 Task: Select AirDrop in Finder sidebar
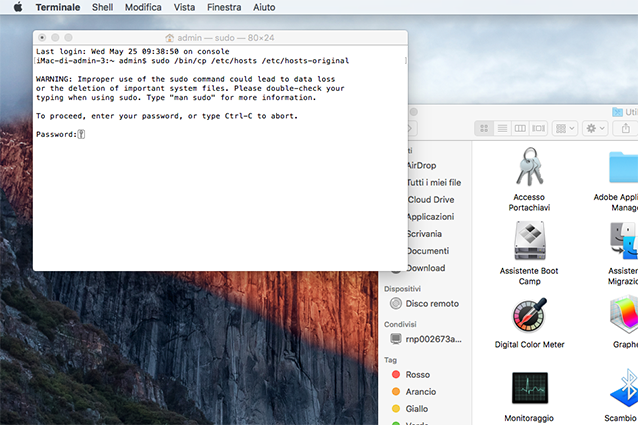point(421,166)
